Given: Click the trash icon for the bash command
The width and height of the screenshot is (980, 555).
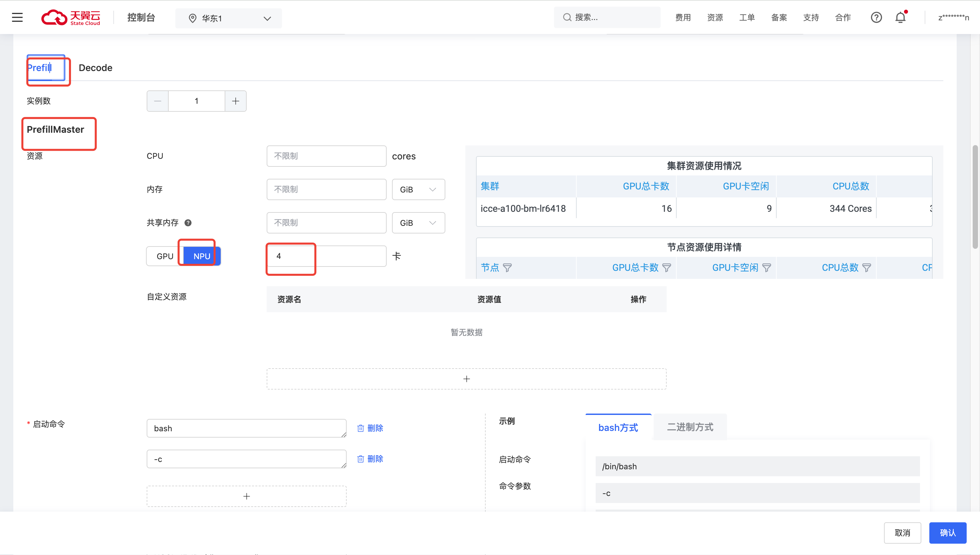Looking at the screenshot, I should point(361,429).
